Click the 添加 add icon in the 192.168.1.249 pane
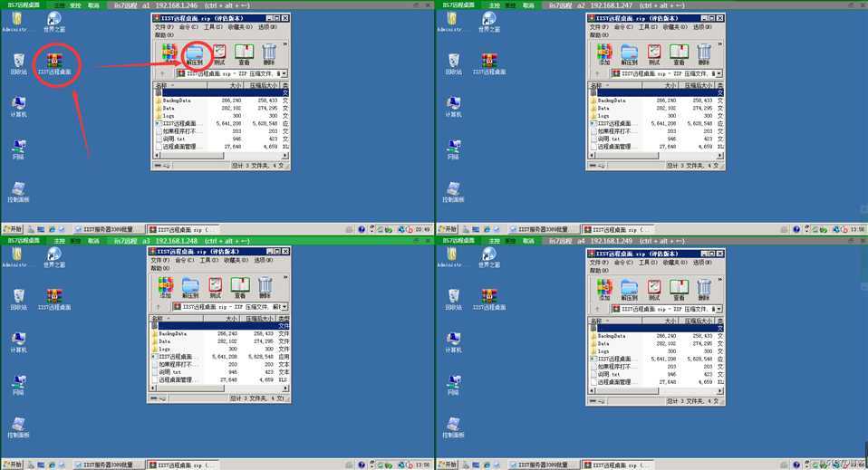 point(604,290)
